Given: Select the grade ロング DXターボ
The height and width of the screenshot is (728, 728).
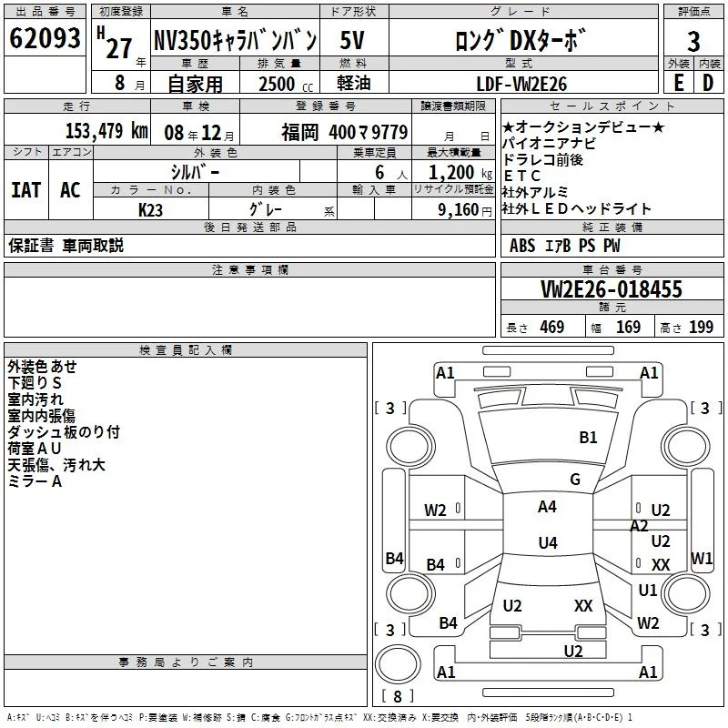Looking at the screenshot, I should 521,40.
